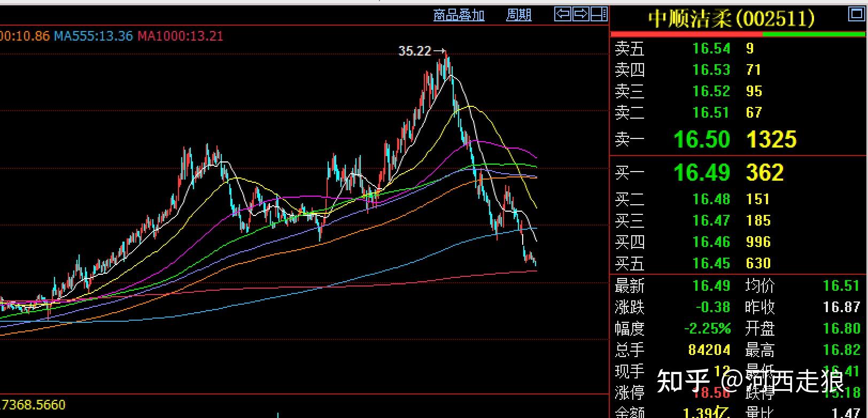Click the 幅度 percentage -2.25%
868x418 pixels.
tap(707, 329)
